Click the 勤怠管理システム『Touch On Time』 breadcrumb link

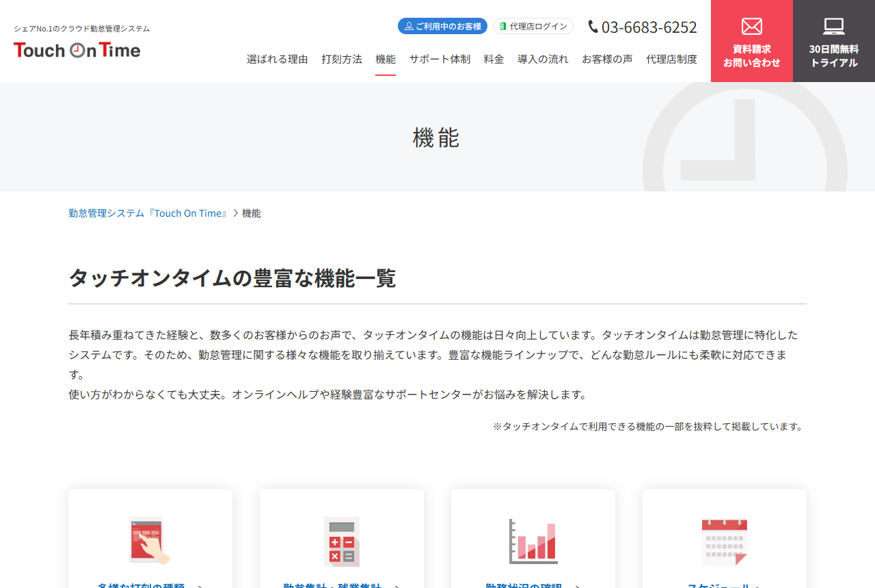point(148,213)
